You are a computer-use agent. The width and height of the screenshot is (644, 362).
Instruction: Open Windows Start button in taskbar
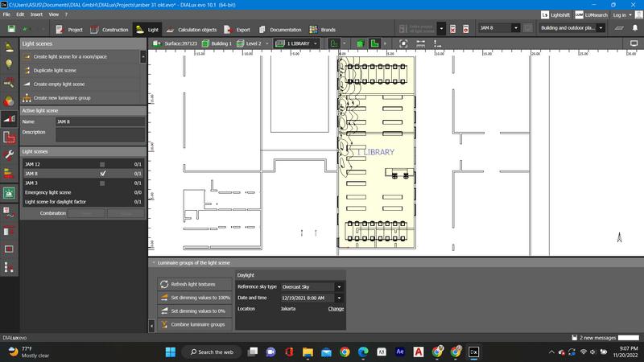click(x=171, y=352)
